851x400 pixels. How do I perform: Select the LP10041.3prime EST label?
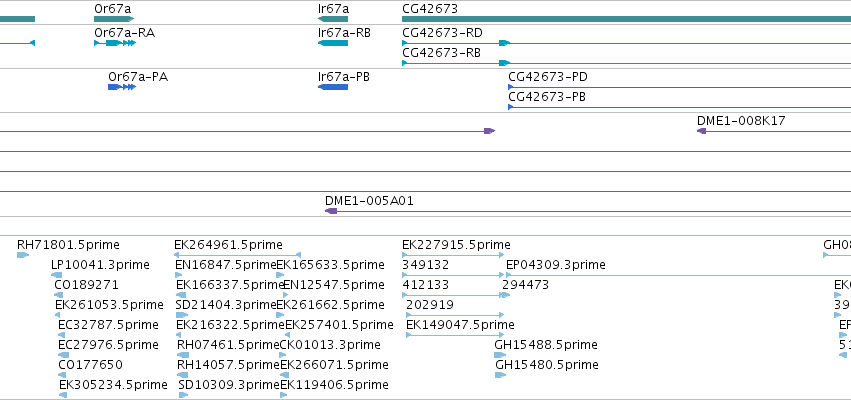coord(100,265)
